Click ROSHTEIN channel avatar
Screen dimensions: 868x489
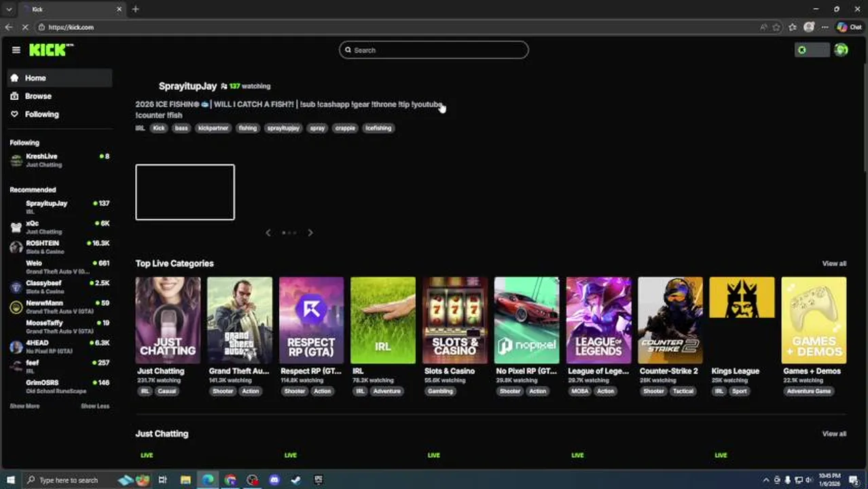(16, 247)
